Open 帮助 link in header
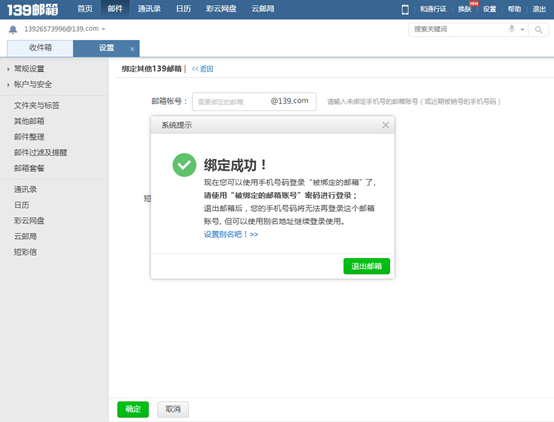554x422 pixels. [x=514, y=9]
